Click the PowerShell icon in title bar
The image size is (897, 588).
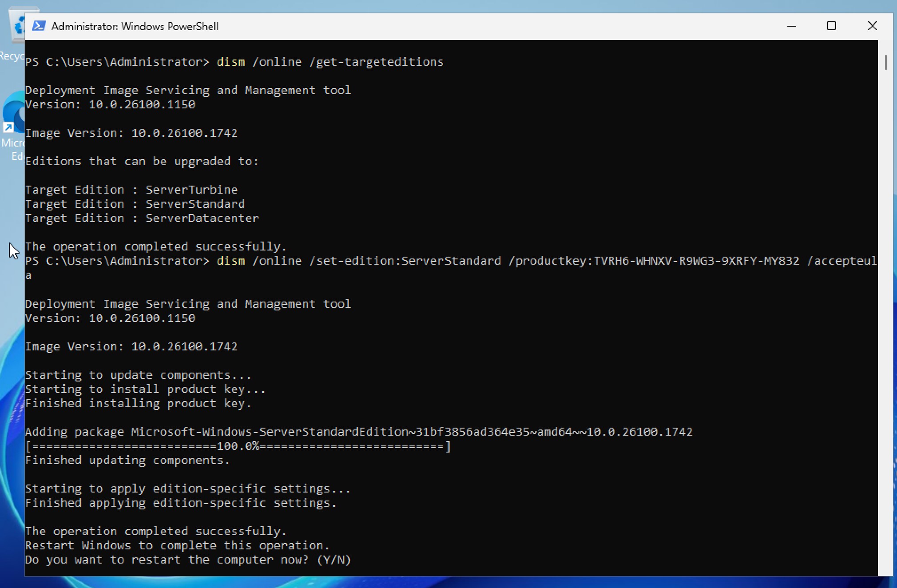tap(39, 26)
